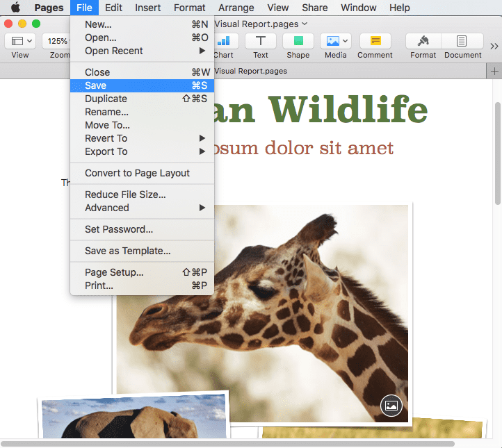Open the Format inspector paintbrush icon
This screenshot has height=448, width=502.
423,41
